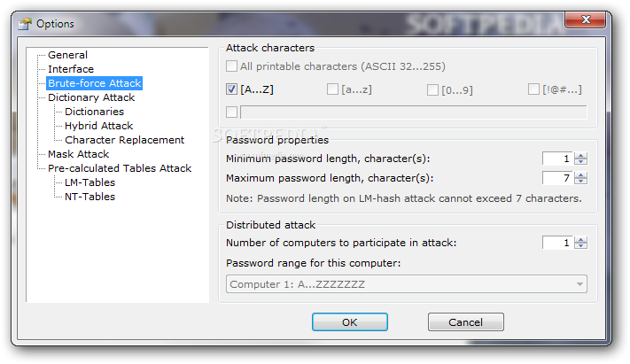Click the OK button

[349, 322]
